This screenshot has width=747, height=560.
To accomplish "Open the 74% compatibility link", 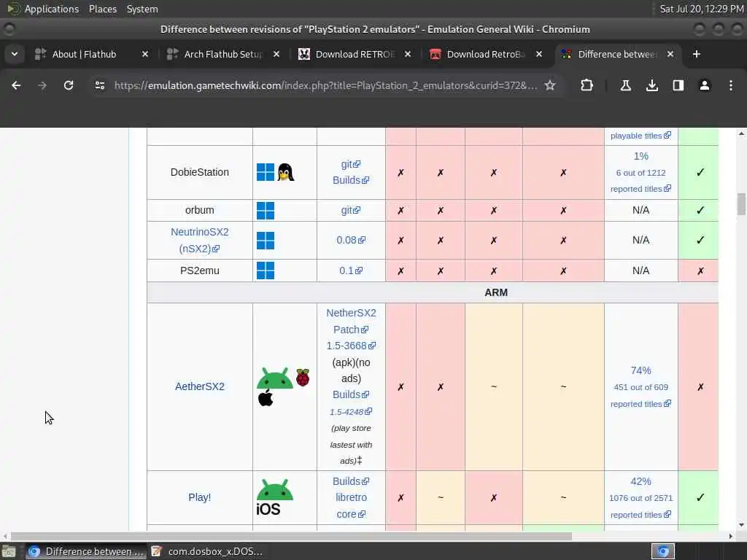I will pos(640,370).
